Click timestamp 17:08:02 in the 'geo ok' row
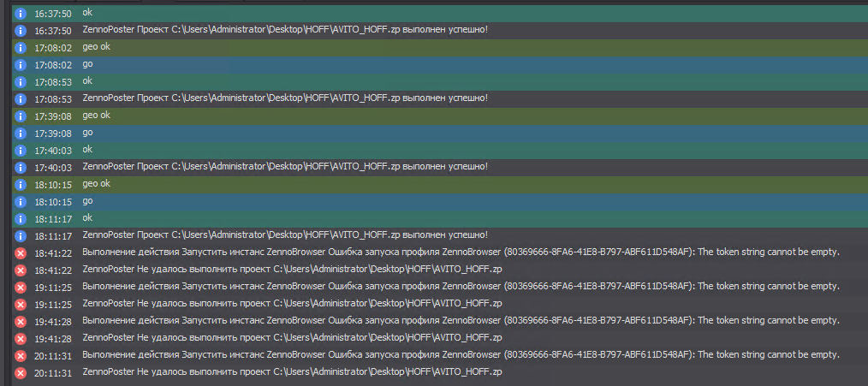 coord(52,48)
